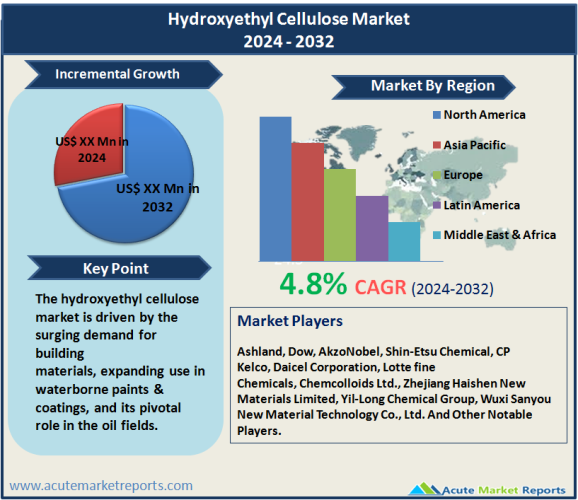
Task: Click the "Hydroxyethyl Cellulose Market" title
Action: (x=289, y=19)
